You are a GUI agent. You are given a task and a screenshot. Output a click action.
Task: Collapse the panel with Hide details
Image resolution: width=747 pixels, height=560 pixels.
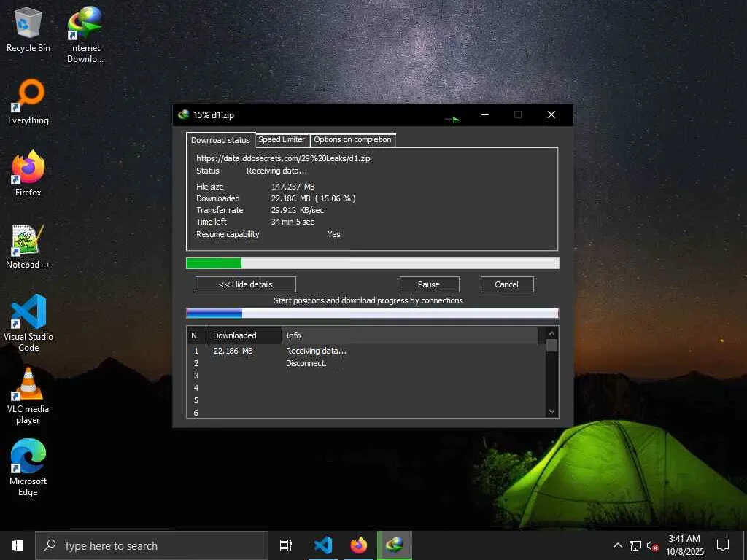246,284
